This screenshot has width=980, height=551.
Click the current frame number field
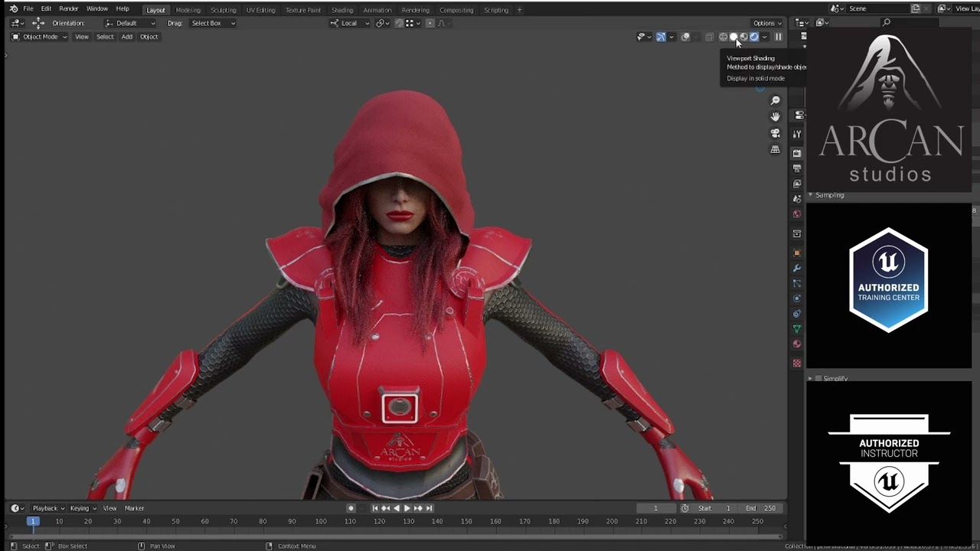(655, 508)
